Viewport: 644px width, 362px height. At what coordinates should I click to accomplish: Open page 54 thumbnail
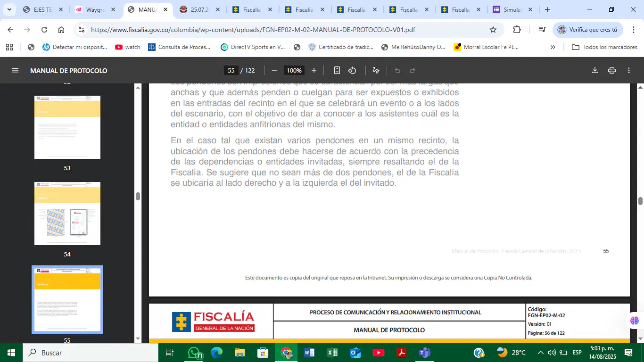point(67,214)
